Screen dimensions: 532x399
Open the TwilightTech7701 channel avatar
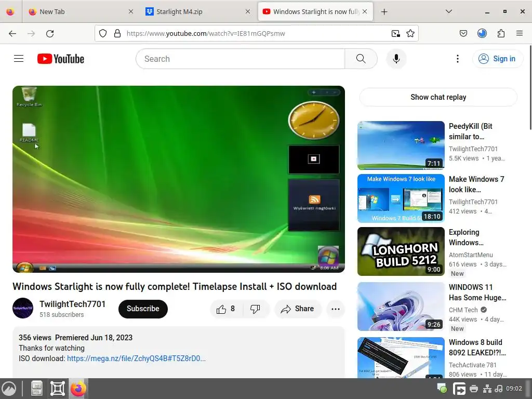(23, 308)
